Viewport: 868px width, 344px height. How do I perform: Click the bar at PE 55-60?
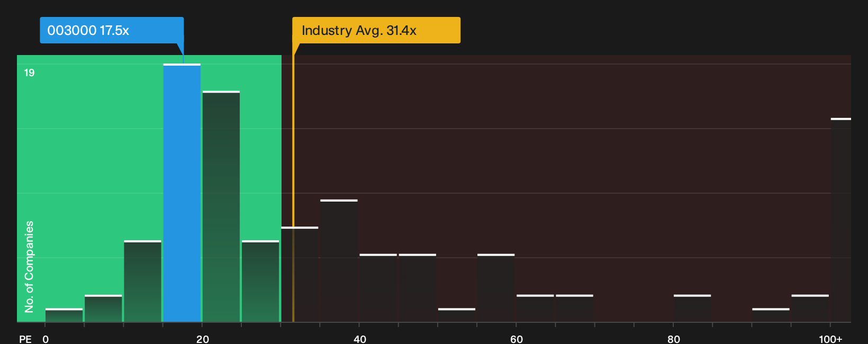(x=496, y=288)
